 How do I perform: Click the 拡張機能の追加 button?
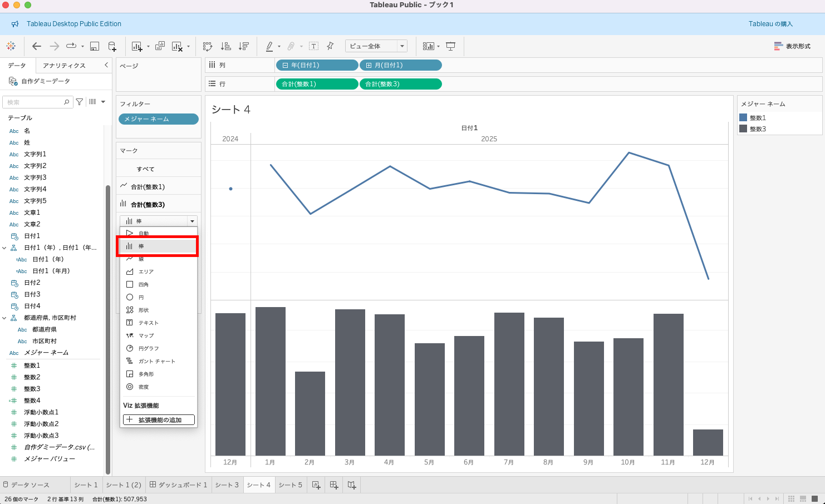pos(159,420)
